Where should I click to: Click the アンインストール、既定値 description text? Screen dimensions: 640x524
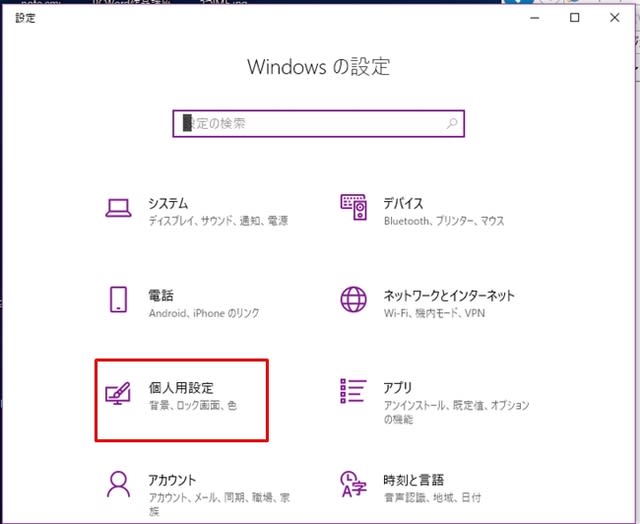click(x=456, y=412)
